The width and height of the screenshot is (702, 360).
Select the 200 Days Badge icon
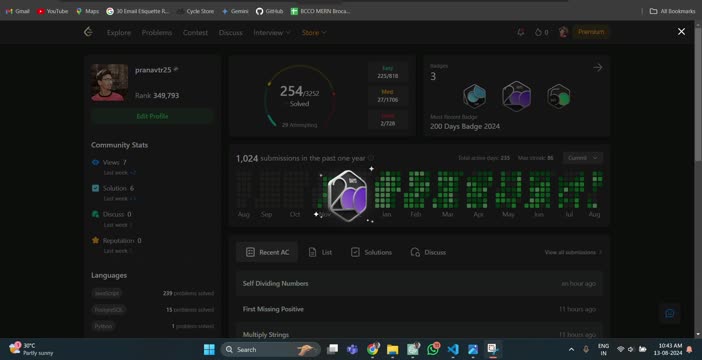coord(516,96)
